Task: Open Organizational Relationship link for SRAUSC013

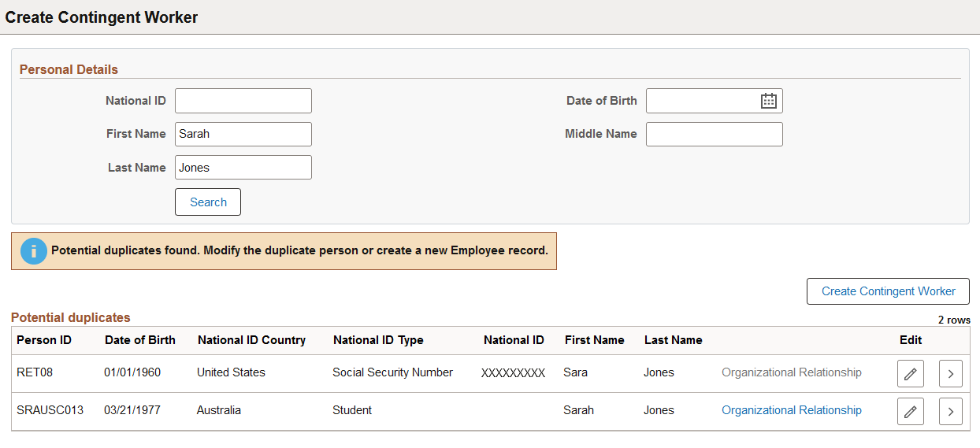Action: (x=792, y=410)
